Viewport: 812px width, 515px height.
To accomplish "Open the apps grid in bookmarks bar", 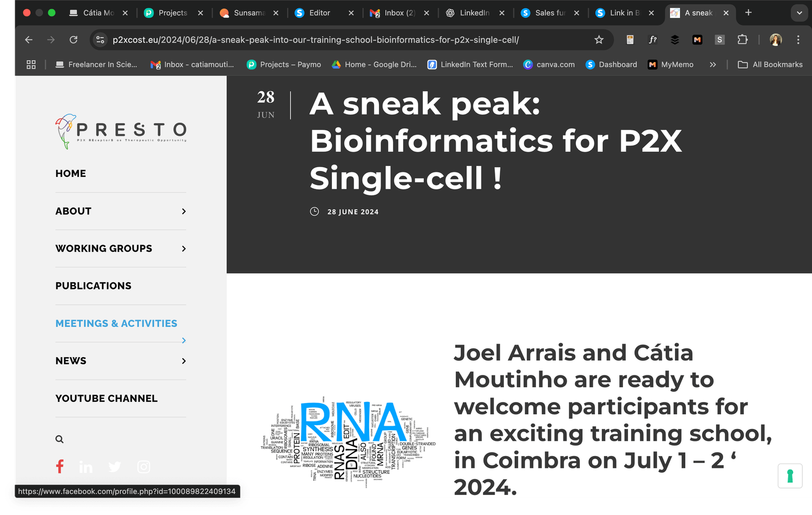I will (x=31, y=64).
